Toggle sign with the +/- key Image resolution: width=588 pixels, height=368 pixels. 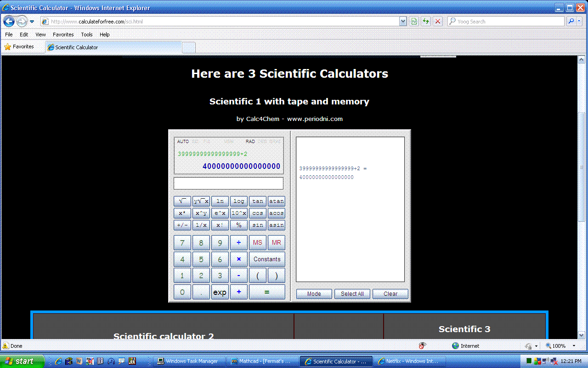point(182,225)
